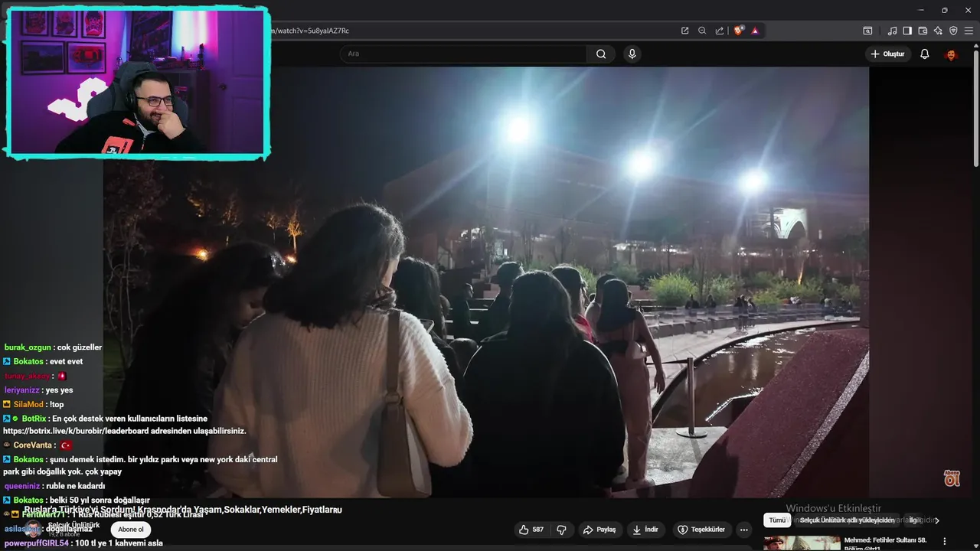Expand filter chips with right arrow
The image size is (980, 551).
937,520
